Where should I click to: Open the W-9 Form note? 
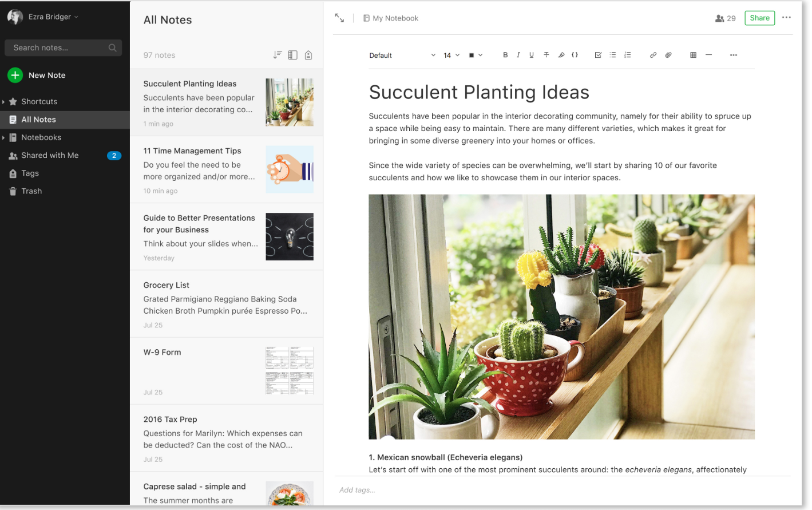tap(227, 371)
